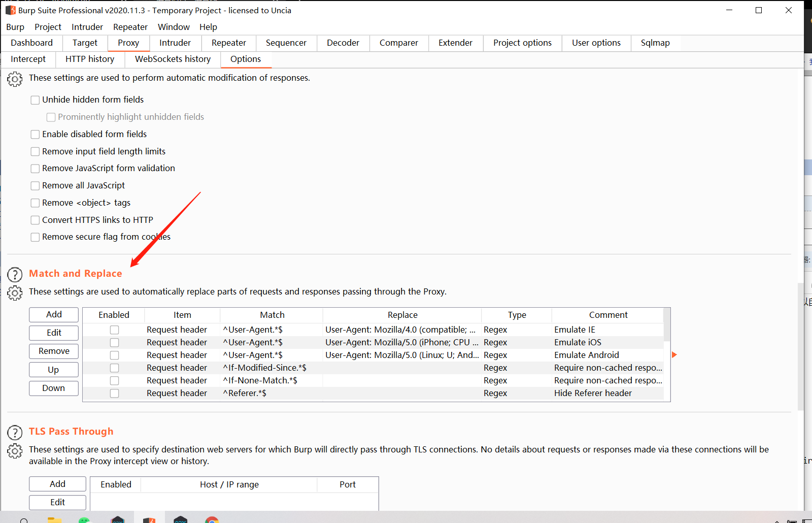This screenshot has width=812, height=523.
Task: Open the Intercept sub-tab
Action: (x=28, y=59)
